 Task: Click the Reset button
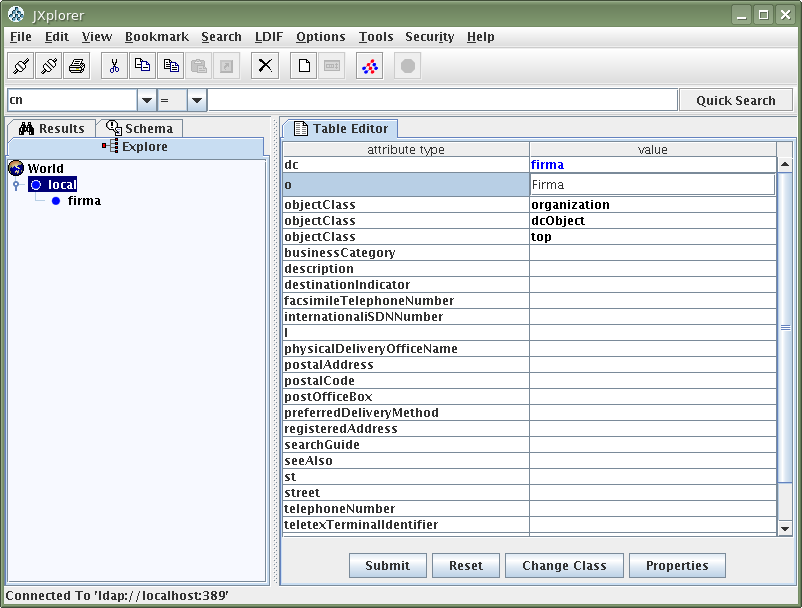(466, 566)
